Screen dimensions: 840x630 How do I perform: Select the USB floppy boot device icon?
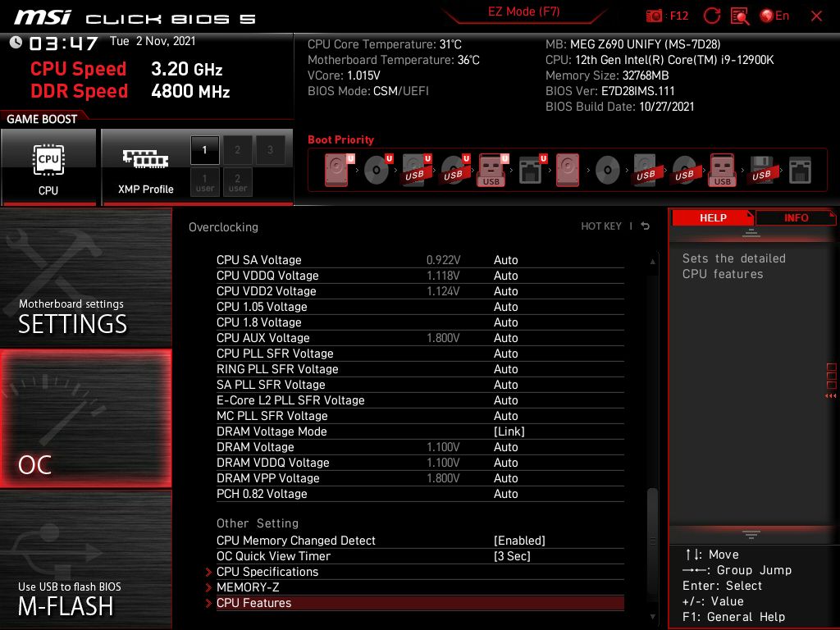click(762, 170)
